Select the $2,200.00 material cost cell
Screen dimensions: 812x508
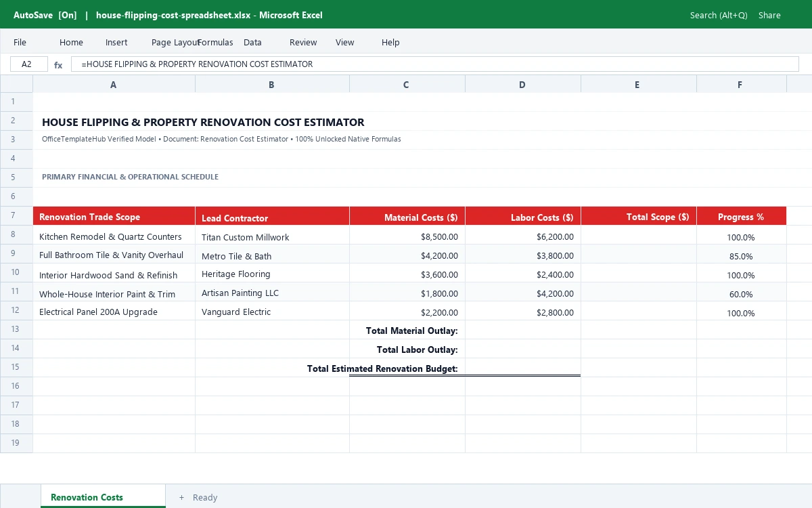pos(407,311)
